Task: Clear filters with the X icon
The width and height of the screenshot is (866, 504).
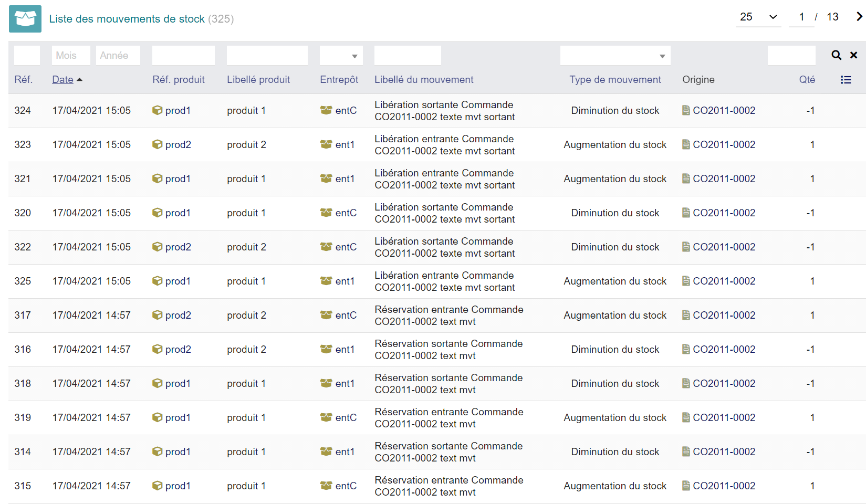Action: [x=853, y=55]
